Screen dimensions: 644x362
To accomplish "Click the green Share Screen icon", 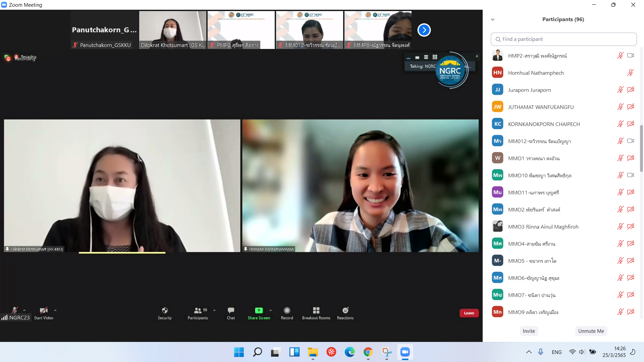I will 259,310.
